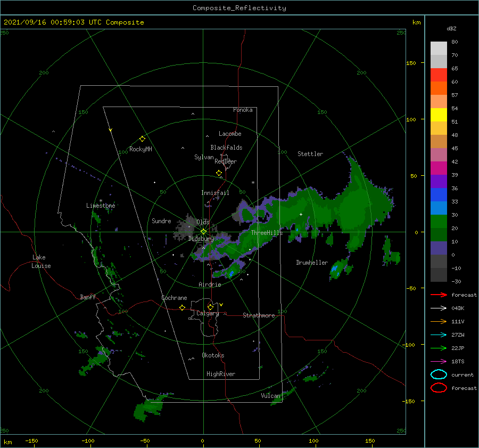The height and width of the screenshot is (448, 479).
Task: Click the 18TS legend label
Action: (x=458, y=362)
